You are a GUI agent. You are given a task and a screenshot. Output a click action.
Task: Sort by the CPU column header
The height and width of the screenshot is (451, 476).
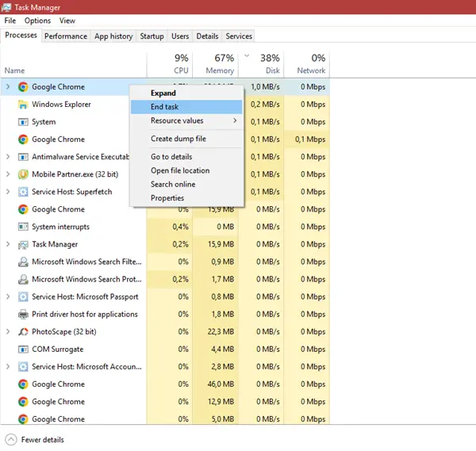tap(170, 65)
